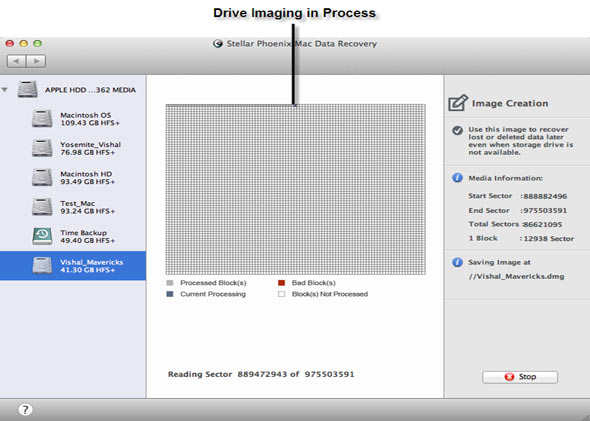
Task: Click the Bad Block(s) legend label
Action: click(313, 283)
